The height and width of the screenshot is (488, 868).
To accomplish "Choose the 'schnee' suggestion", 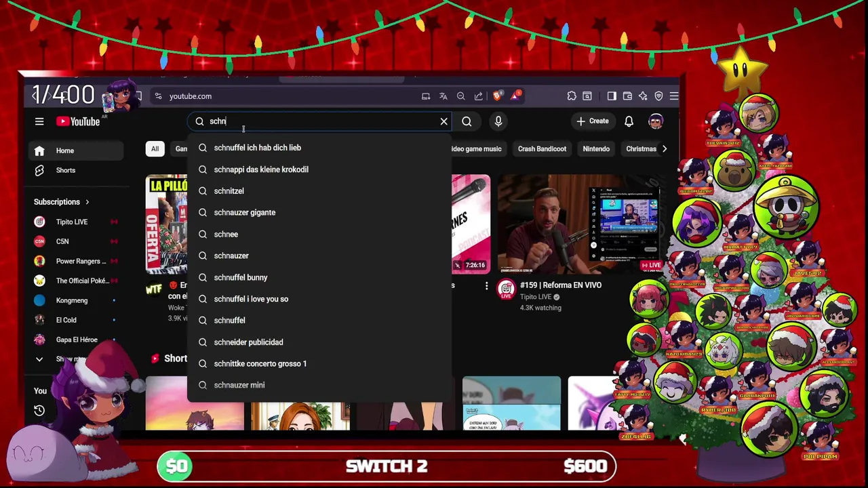I will (319, 235).
